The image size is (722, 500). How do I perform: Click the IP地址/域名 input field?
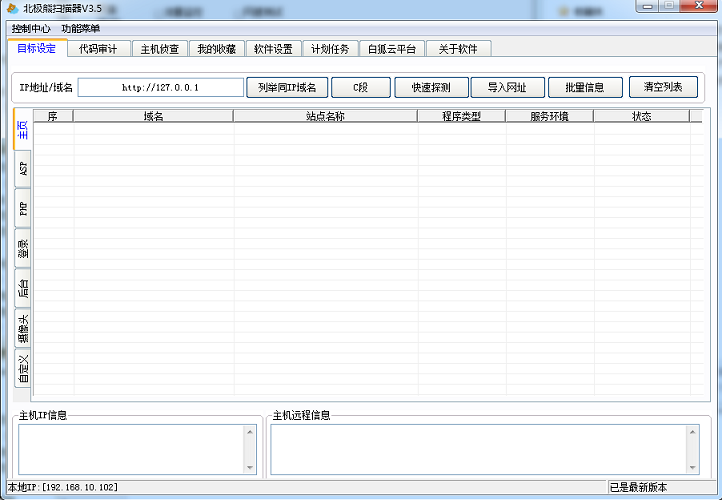pyautogui.click(x=160, y=88)
